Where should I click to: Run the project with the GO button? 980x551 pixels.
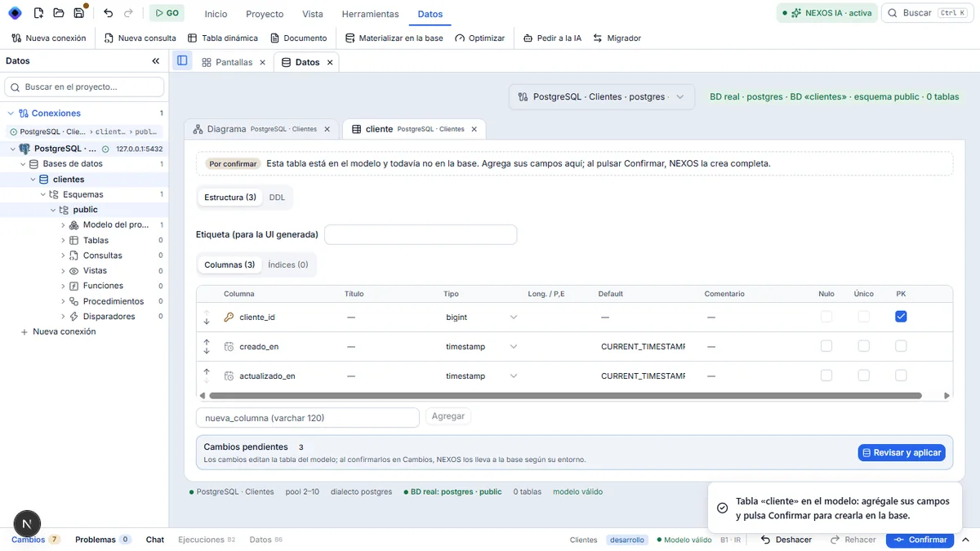click(x=167, y=13)
